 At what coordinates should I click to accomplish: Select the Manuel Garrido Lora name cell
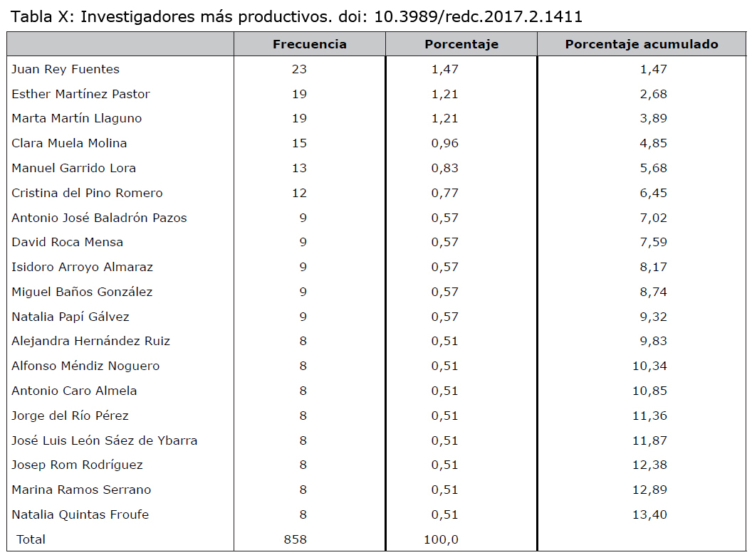[x=73, y=168]
